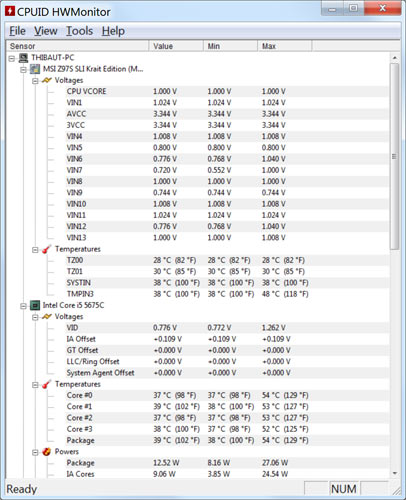Viewport: 406px width, 500px height.
Task: Open the Tools menu
Action: pyautogui.click(x=79, y=31)
